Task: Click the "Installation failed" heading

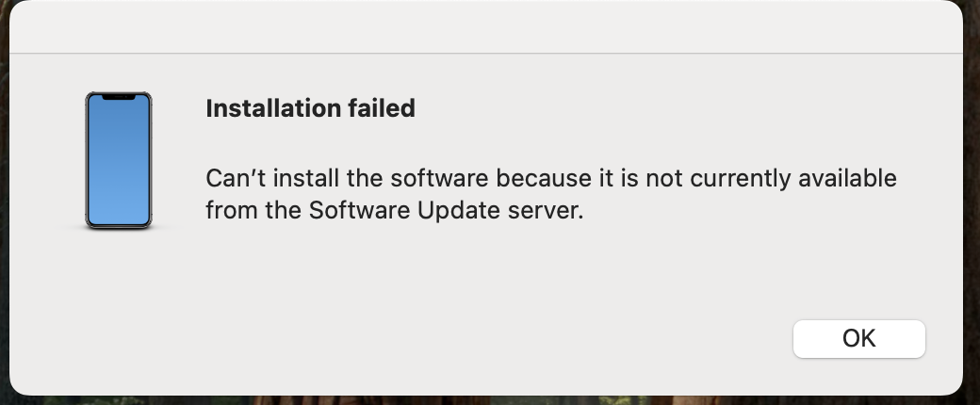Action: [x=311, y=108]
